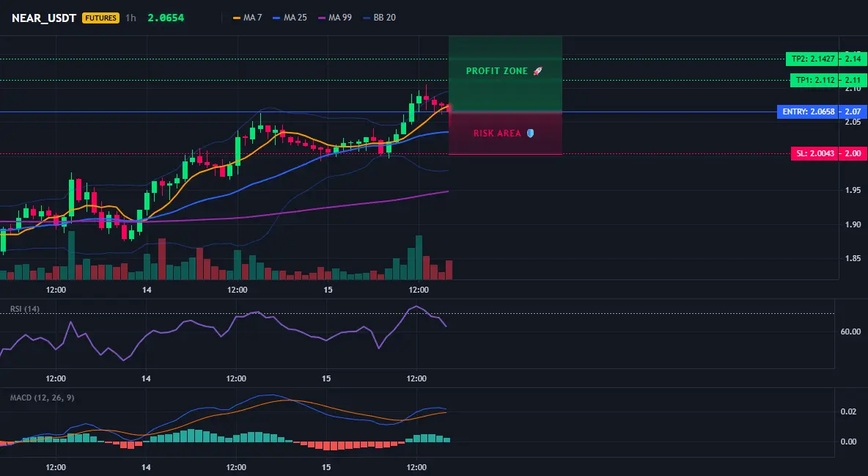The height and width of the screenshot is (476, 868).
Task: Click the 0.02 MACD axis value
Action: point(849,411)
